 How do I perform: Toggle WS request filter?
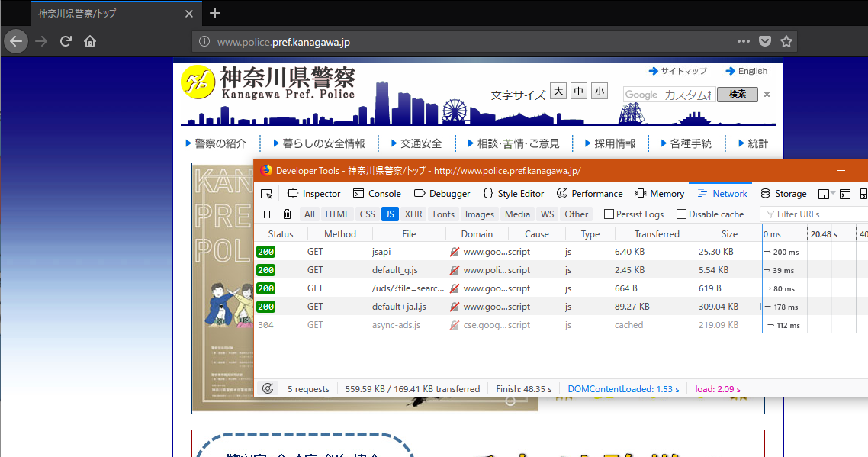pos(547,214)
